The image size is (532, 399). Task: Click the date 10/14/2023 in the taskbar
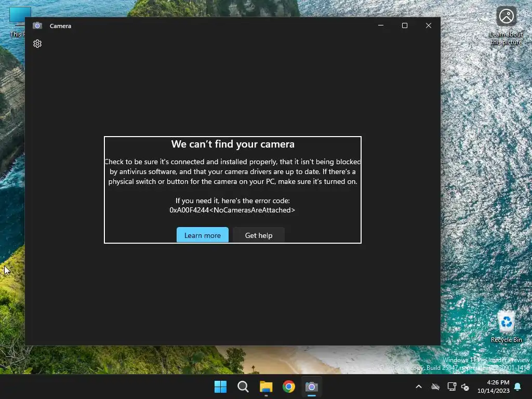pos(494,391)
